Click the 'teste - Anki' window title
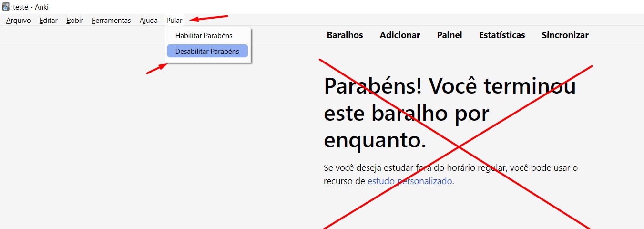 (31, 7)
